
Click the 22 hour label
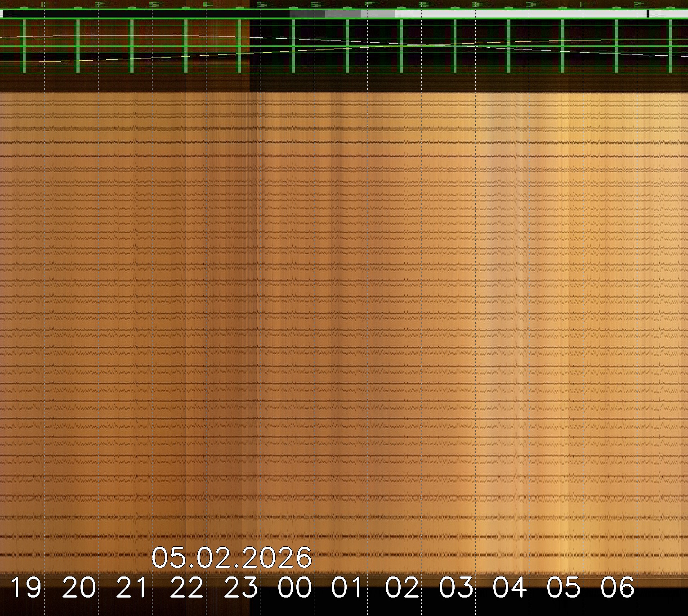tap(187, 588)
